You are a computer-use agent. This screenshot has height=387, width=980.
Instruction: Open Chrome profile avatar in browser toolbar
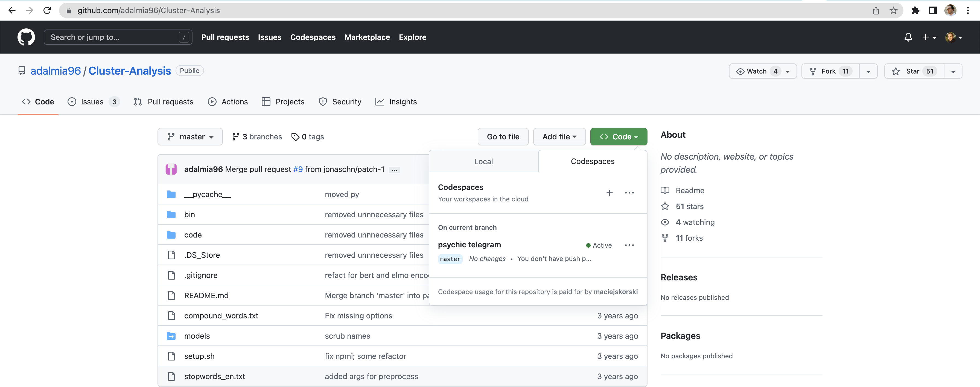tap(950, 10)
